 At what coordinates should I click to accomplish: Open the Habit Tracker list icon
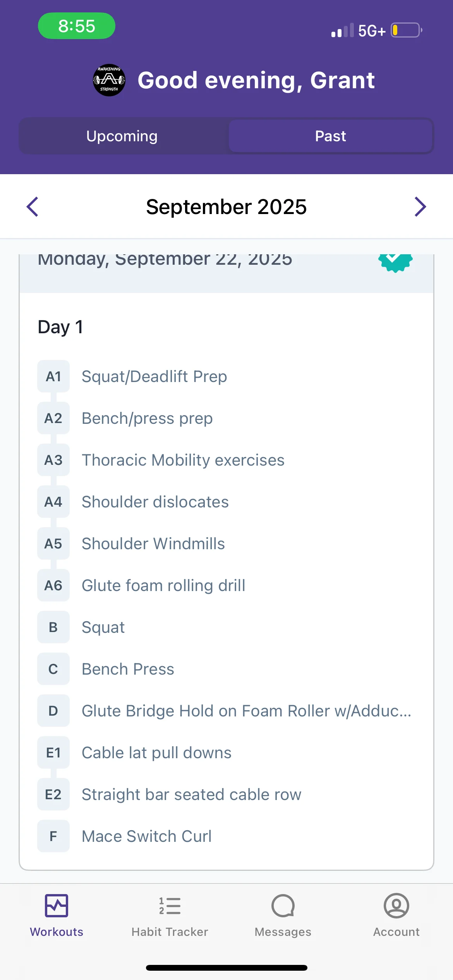[x=170, y=906]
